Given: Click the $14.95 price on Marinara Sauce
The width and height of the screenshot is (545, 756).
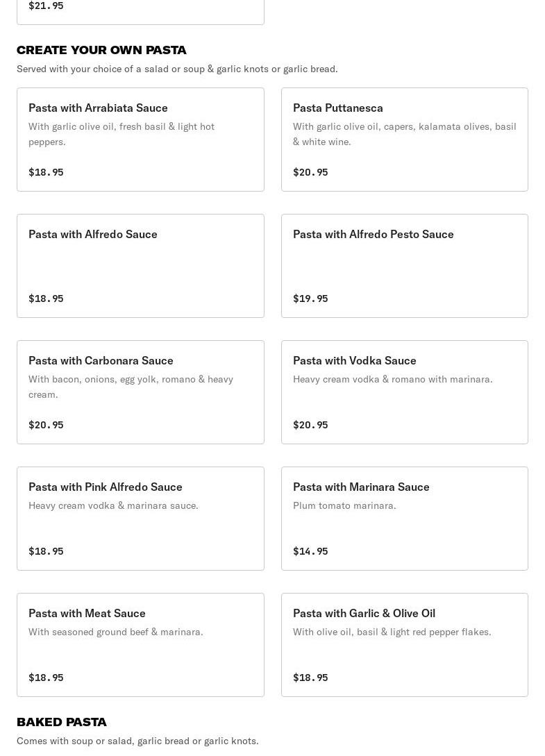Looking at the screenshot, I should click(310, 551).
